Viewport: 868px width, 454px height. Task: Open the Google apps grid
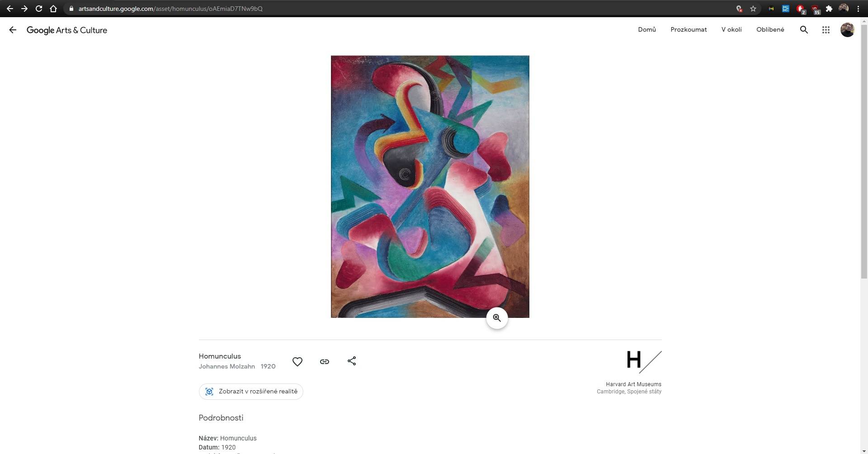[x=826, y=30]
